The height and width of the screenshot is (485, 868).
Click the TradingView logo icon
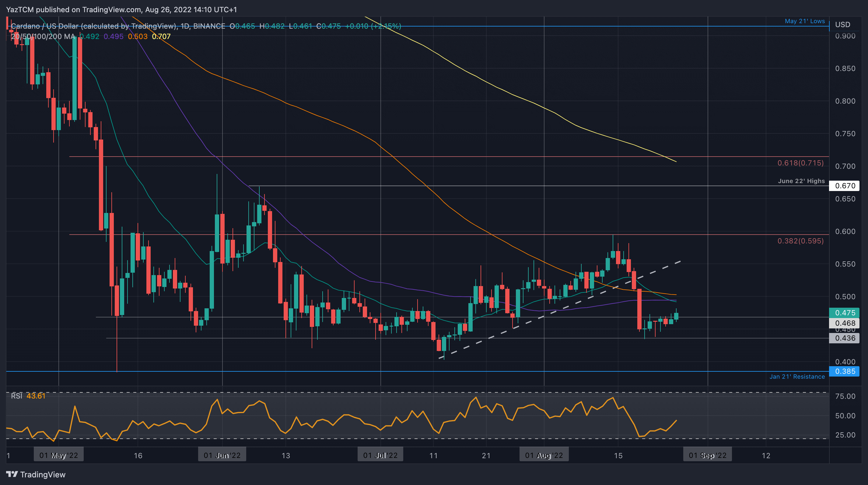(x=12, y=474)
